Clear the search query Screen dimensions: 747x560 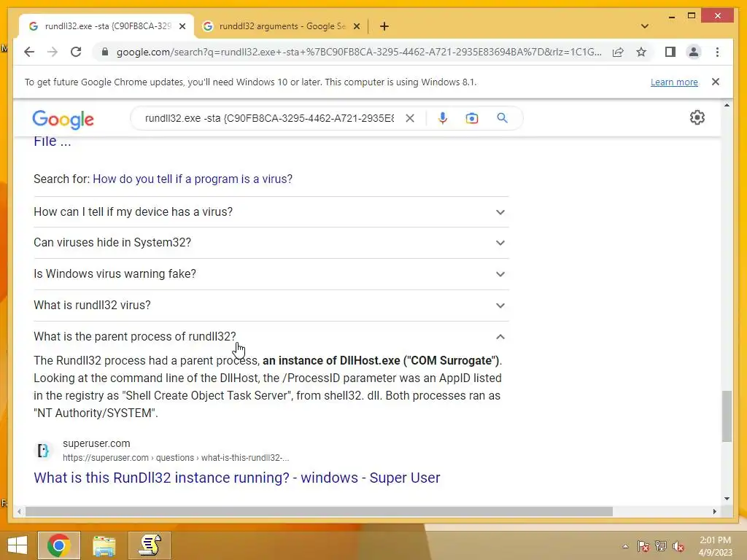click(x=410, y=118)
